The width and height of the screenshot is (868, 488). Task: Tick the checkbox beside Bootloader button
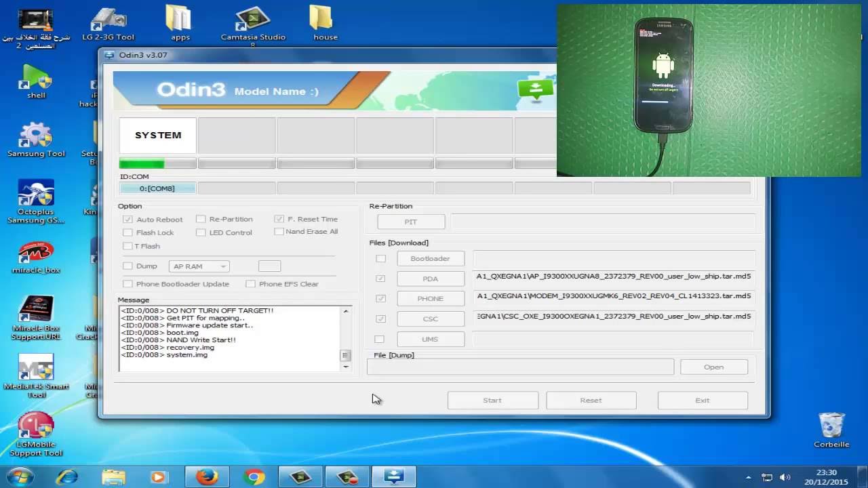(x=380, y=258)
